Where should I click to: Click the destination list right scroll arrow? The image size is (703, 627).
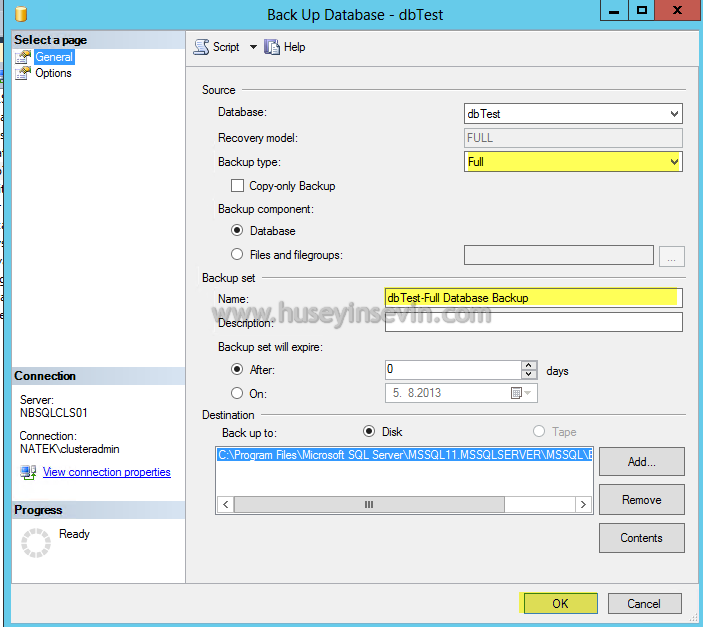click(583, 505)
